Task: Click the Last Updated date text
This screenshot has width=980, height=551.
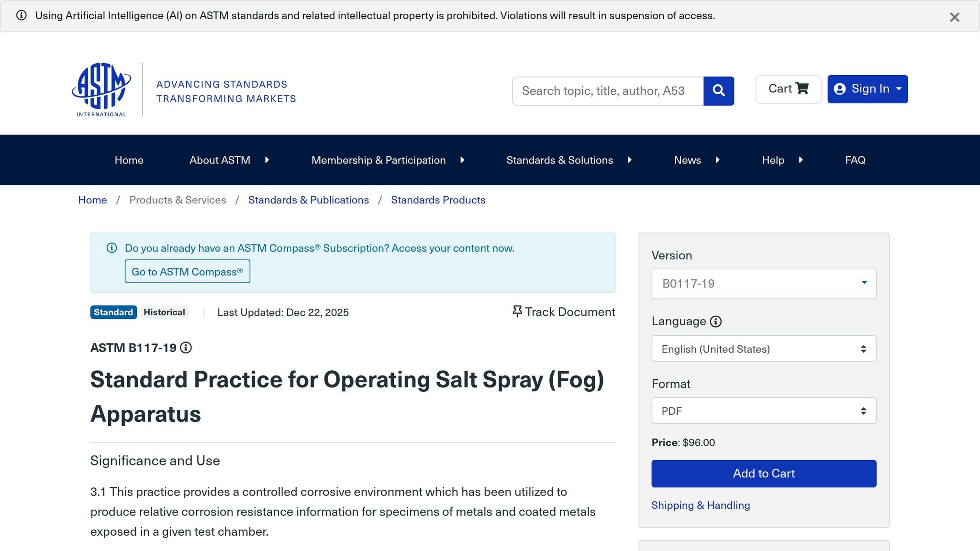Action: click(x=283, y=312)
